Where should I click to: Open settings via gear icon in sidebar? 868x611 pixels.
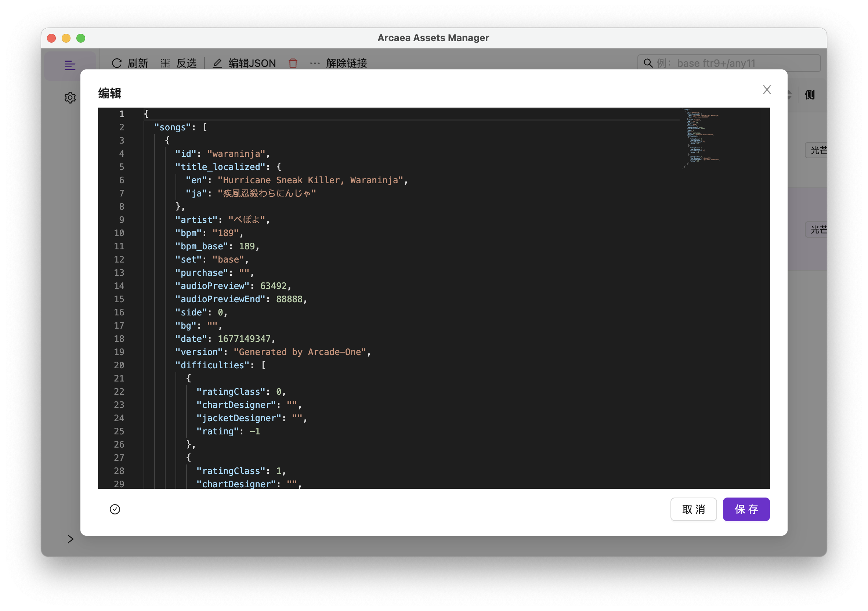point(70,98)
